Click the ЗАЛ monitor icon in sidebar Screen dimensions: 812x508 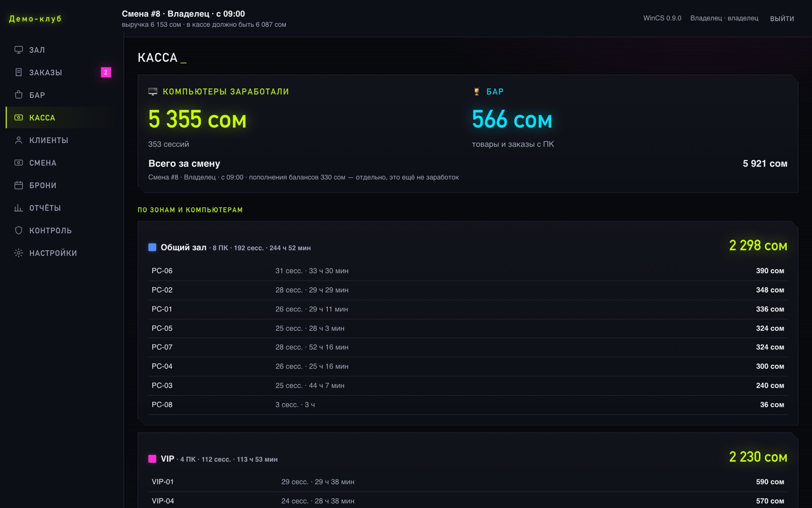click(19, 50)
